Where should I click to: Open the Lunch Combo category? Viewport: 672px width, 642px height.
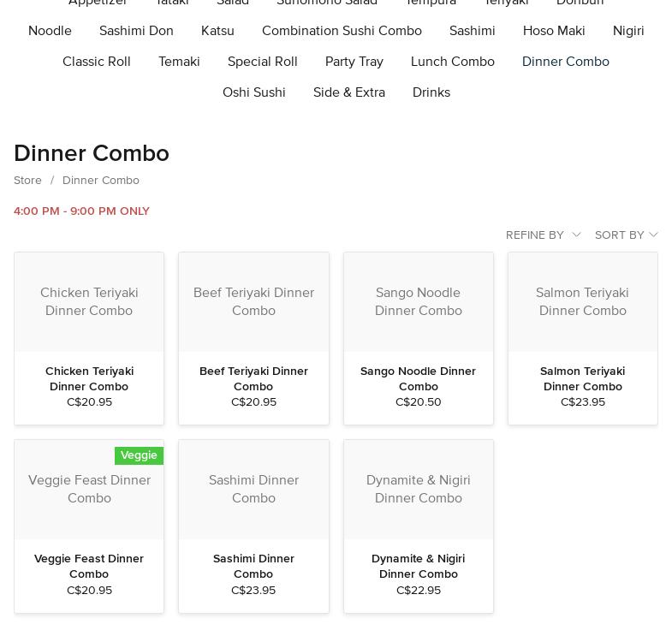pos(452,62)
